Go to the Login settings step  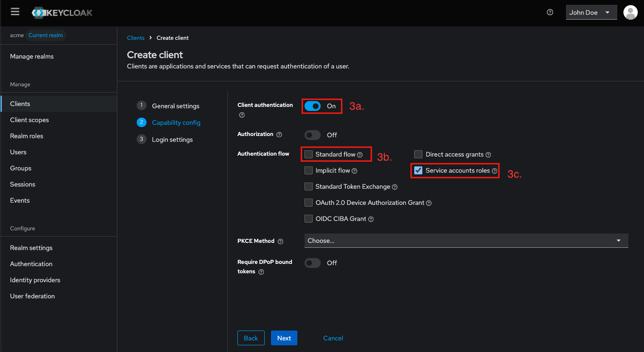(x=172, y=139)
